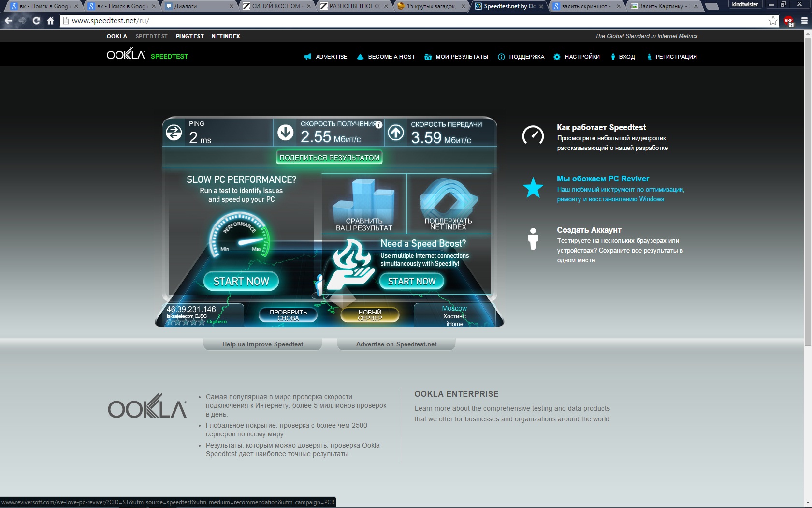
Task: Click the Ookla Speedtest logo in header
Action: point(147,55)
